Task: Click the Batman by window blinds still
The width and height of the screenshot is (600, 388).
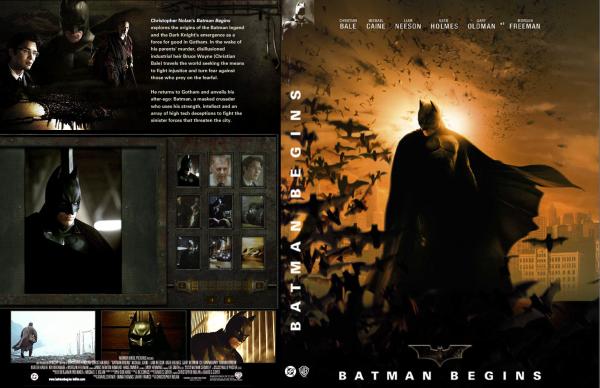Action: (233, 336)
